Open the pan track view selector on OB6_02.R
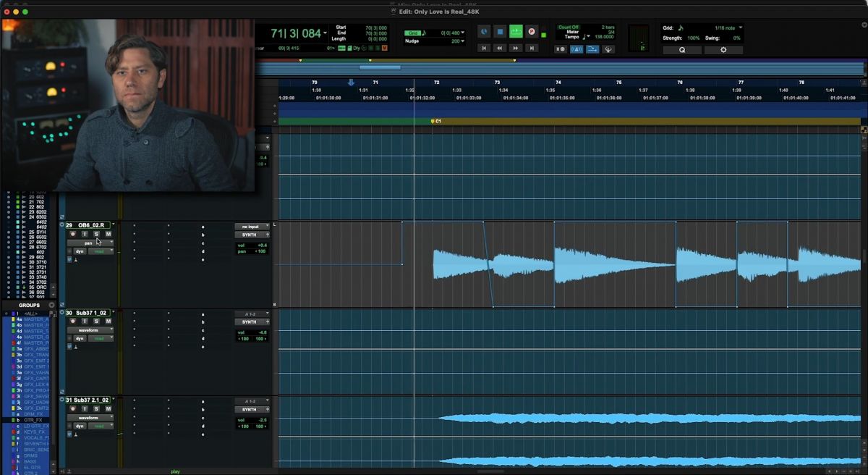 [89, 243]
